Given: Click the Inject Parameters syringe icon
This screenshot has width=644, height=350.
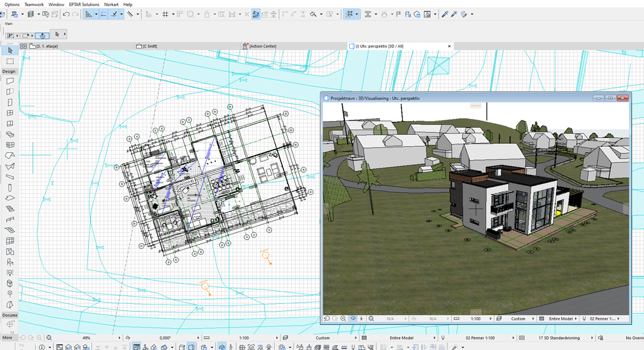Looking at the screenshot, I should click(454, 14).
